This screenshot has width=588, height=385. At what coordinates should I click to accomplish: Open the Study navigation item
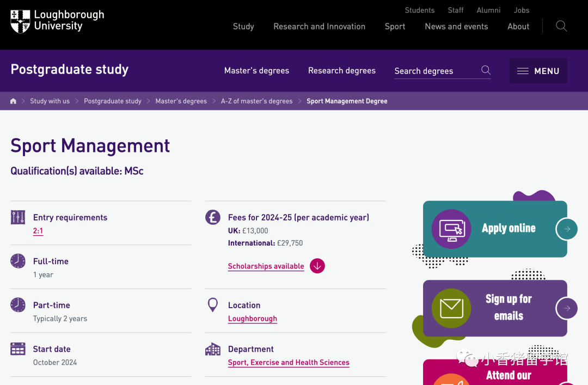[x=243, y=26]
